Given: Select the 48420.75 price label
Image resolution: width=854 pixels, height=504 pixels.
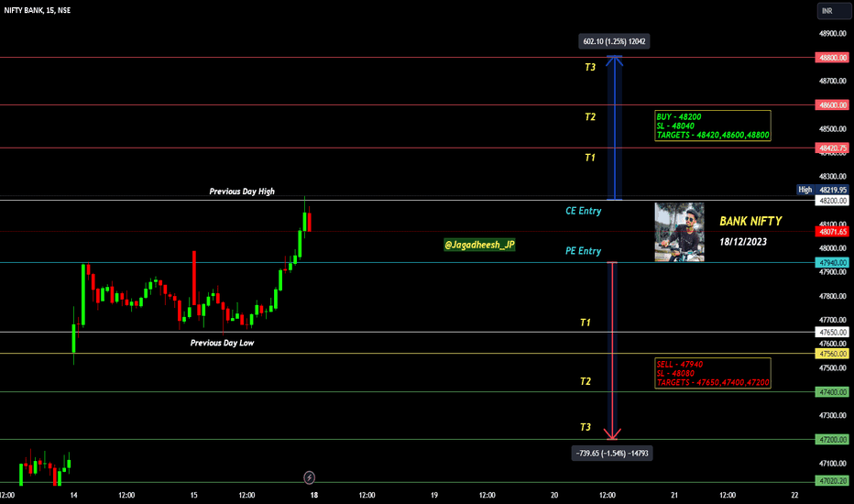Looking at the screenshot, I should (832, 148).
